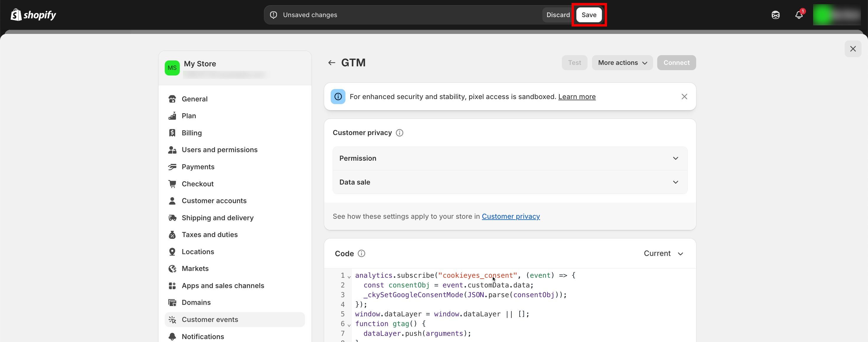Open Customer accounts settings
Image resolution: width=868 pixels, height=342 pixels.
[234, 201]
